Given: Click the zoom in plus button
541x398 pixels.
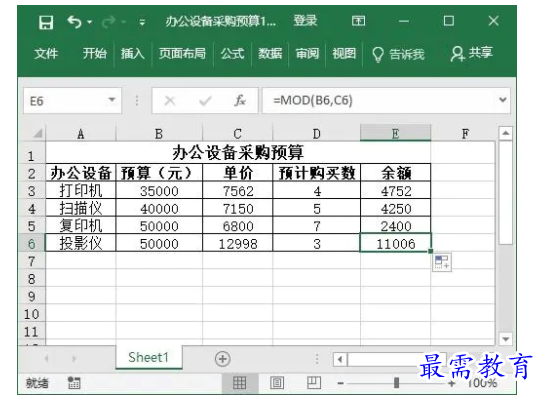Looking at the screenshot, I should click(x=451, y=383).
